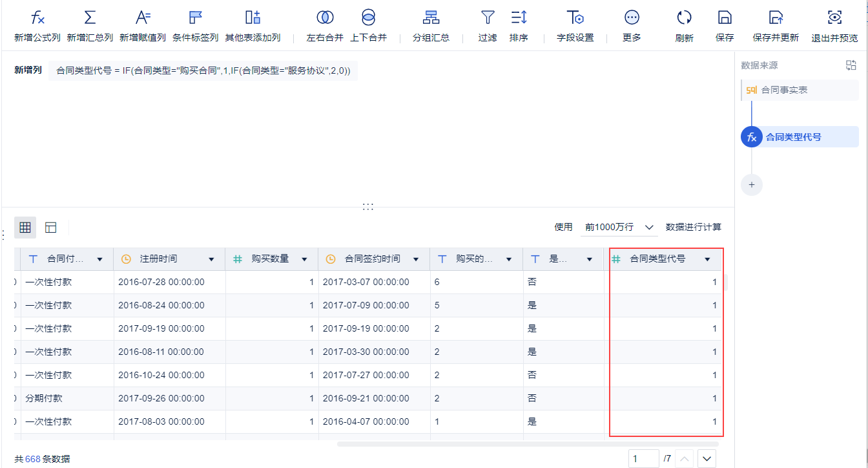Go to next page of data
868x468 pixels.
coord(708,459)
